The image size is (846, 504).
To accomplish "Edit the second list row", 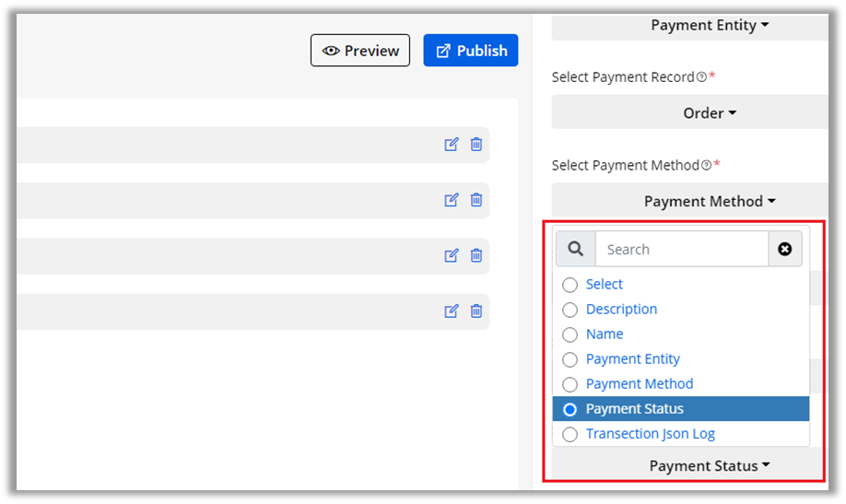I will pos(451,200).
